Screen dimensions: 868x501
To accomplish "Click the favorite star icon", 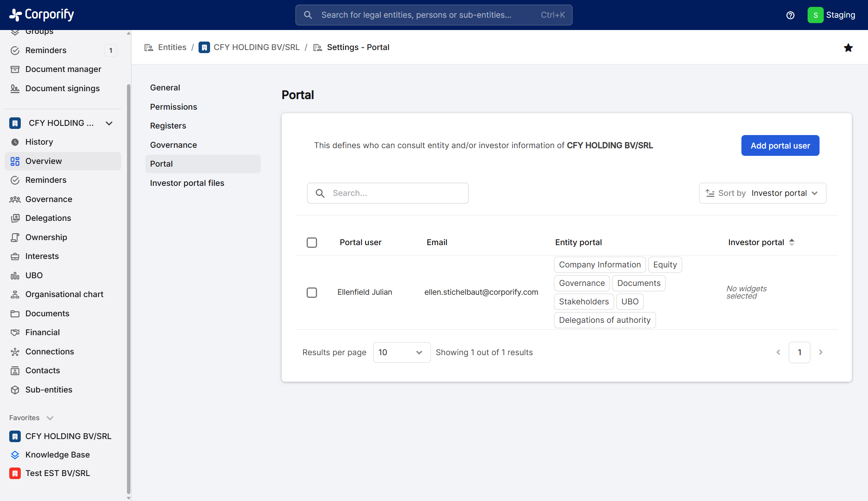I will (x=848, y=48).
